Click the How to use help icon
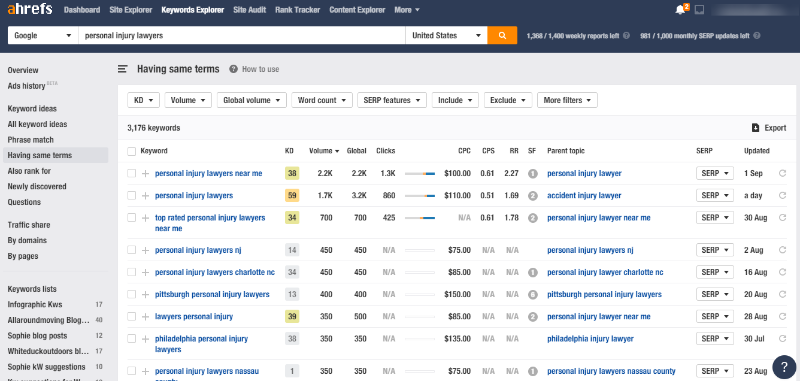 [233, 69]
